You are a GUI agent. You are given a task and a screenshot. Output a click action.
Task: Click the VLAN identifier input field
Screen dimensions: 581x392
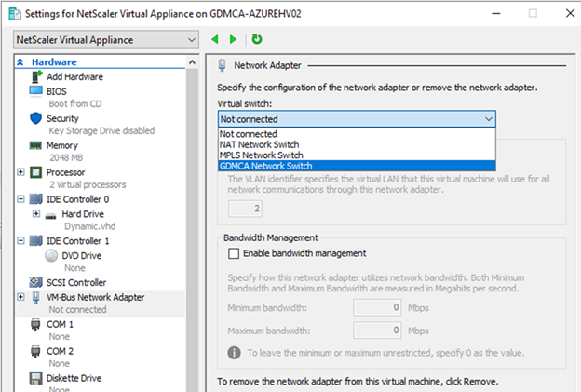point(245,209)
